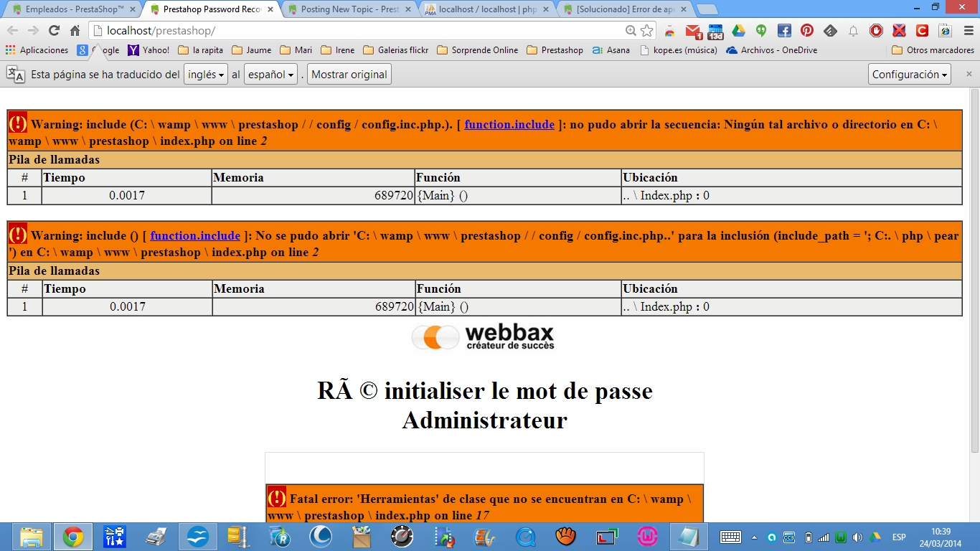Switch to Chrome in the taskbar
980x551 pixels.
tap(73, 537)
